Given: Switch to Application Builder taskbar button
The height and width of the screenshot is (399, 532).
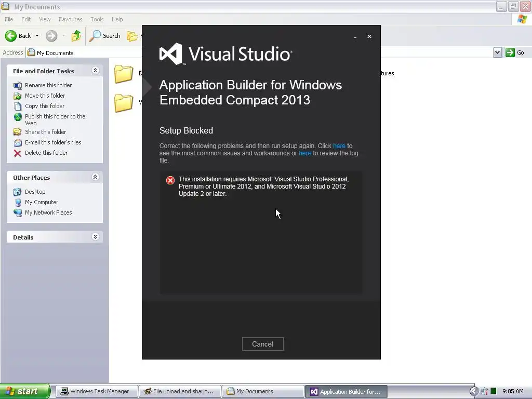Looking at the screenshot, I should pos(347,392).
